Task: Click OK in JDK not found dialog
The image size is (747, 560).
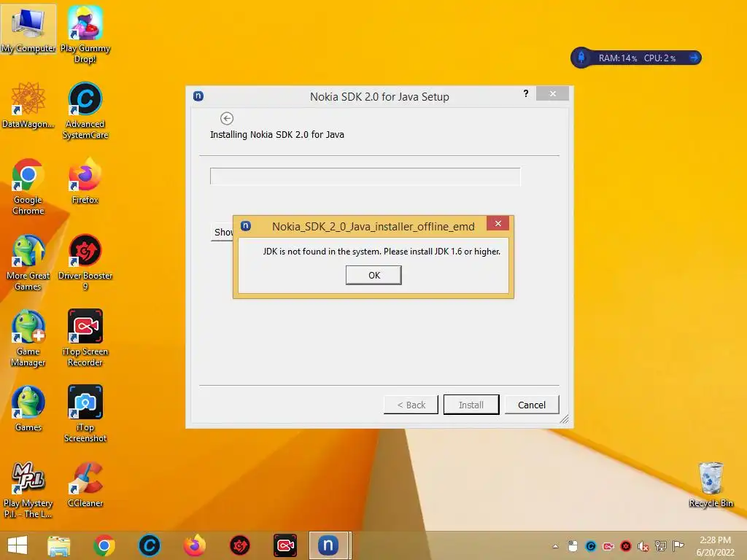Action: coord(373,275)
